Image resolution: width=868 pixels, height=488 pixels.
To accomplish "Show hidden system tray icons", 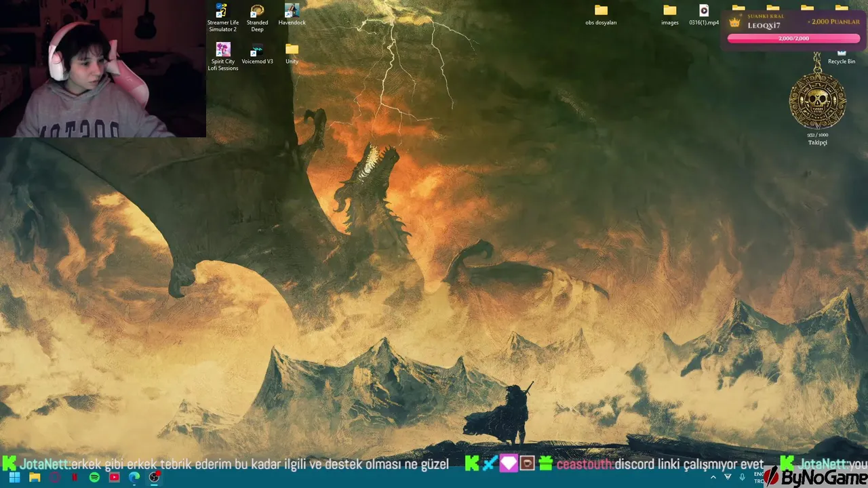I will point(713,477).
